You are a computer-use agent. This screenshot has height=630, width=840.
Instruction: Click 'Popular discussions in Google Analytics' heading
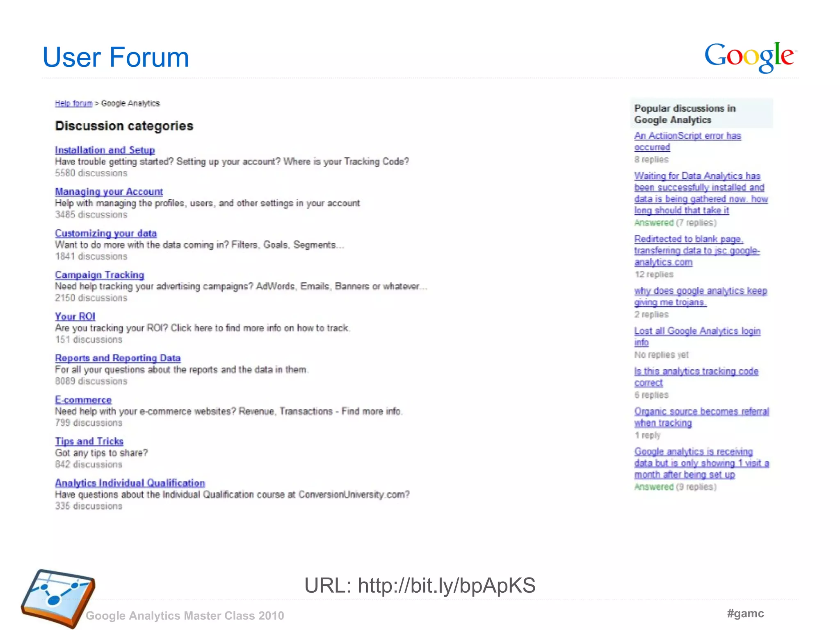685,114
